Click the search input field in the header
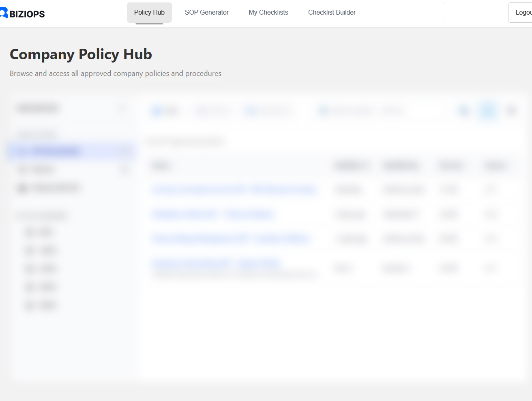The image size is (532, 401). (472, 12)
